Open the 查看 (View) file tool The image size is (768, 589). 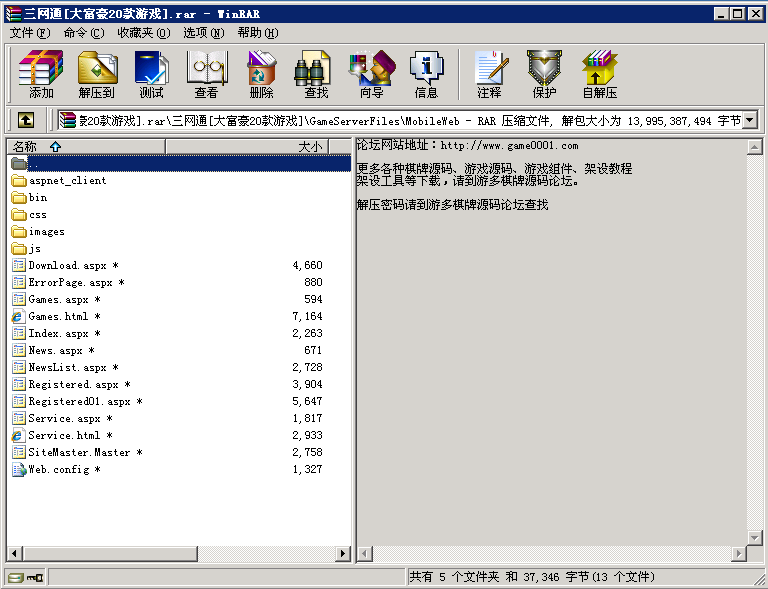coord(207,75)
